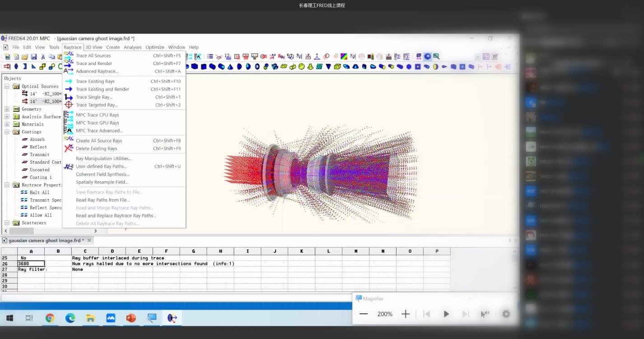Click the Delete Existing Rays icon
The width and height of the screenshot is (644, 339).
(69, 148)
